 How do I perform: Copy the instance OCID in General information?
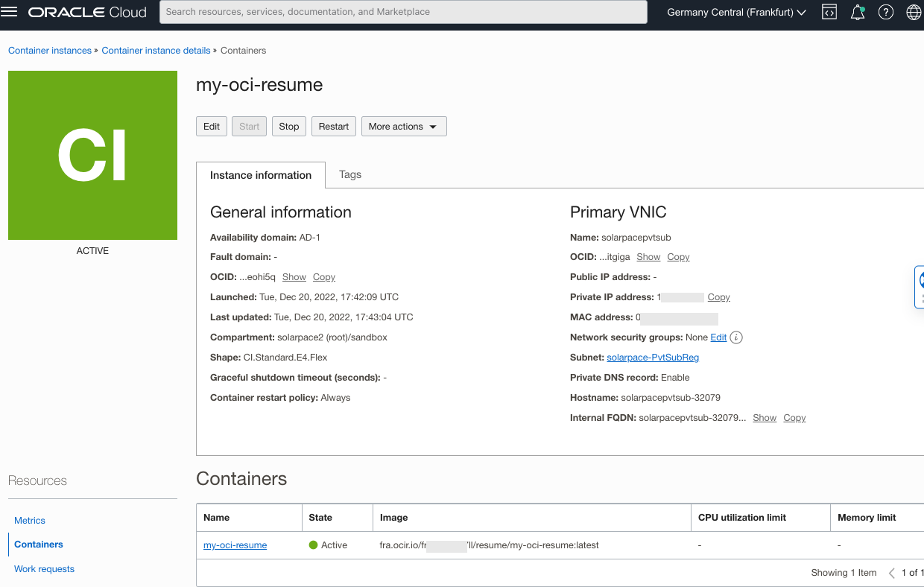(324, 277)
